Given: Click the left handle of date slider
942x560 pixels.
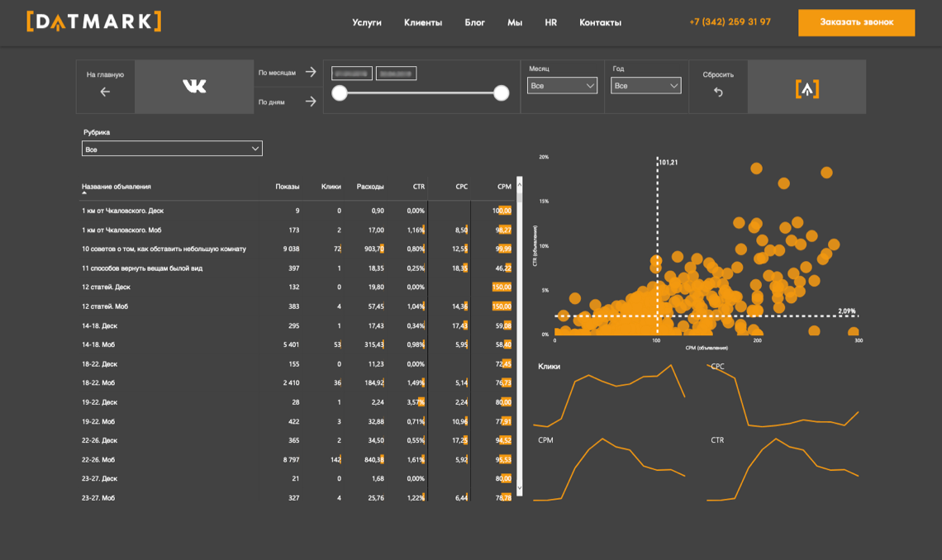Looking at the screenshot, I should [340, 93].
